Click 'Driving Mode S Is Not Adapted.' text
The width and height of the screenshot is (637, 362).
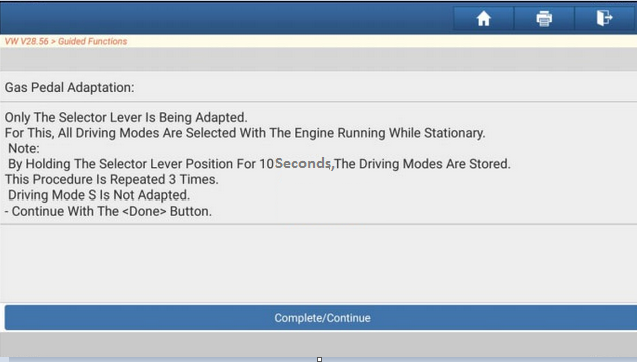click(x=99, y=195)
